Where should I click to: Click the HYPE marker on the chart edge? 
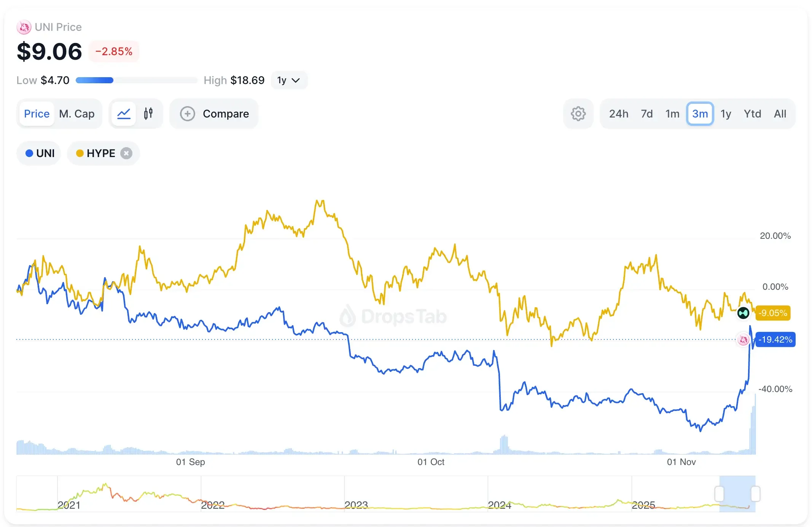pyautogui.click(x=743, y=313)
